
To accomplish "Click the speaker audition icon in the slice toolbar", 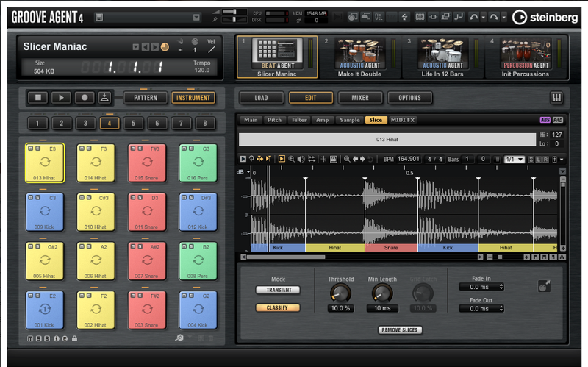I will [x=301, y=159].
